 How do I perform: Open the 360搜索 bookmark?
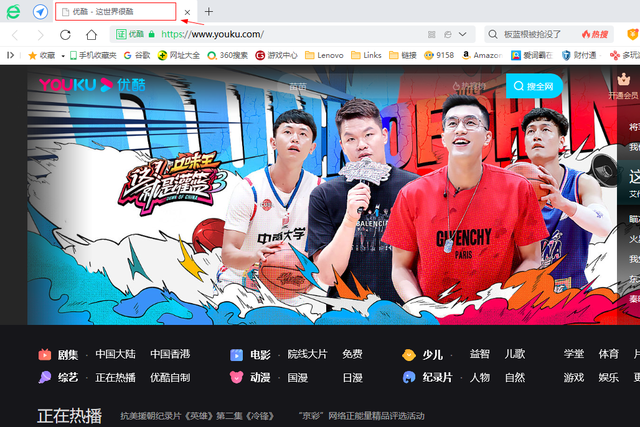[227, 55]
